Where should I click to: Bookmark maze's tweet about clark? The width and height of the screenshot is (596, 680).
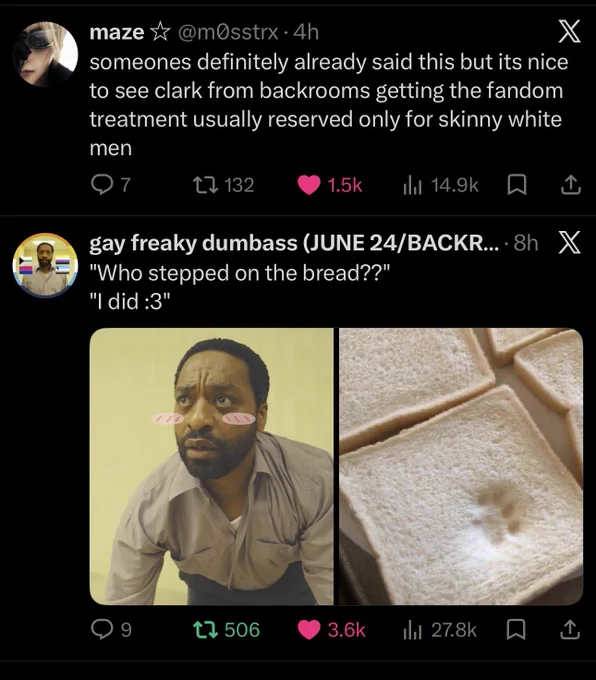tap(517, 185)
